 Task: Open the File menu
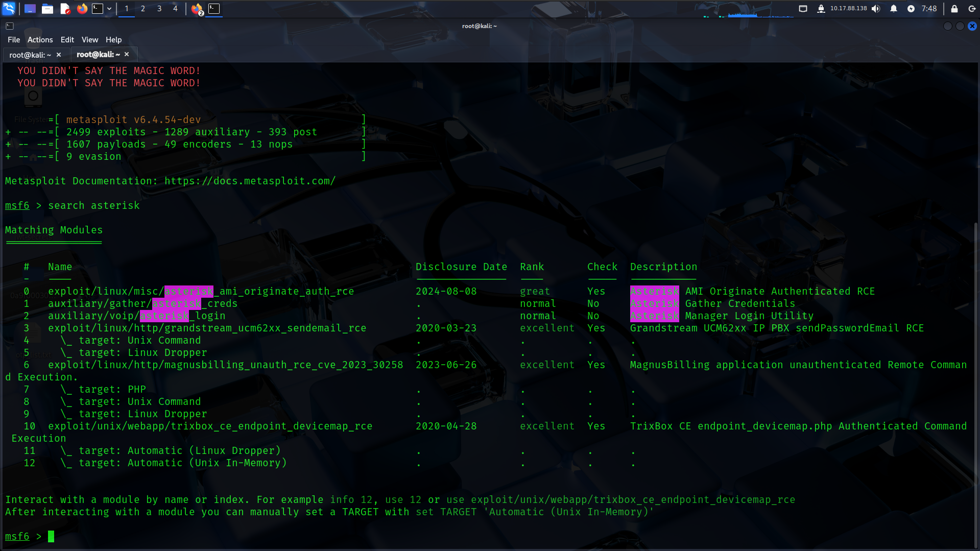[x=14, y=40]
